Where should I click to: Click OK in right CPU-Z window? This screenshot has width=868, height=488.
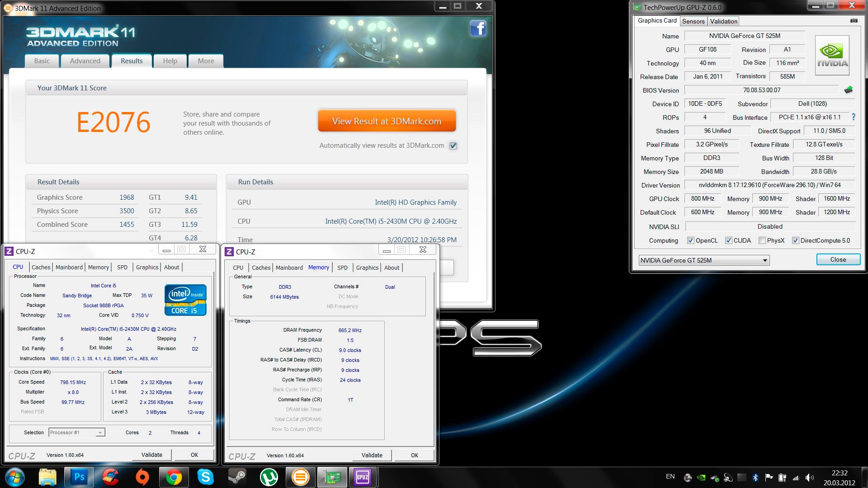tap(415, 455)
